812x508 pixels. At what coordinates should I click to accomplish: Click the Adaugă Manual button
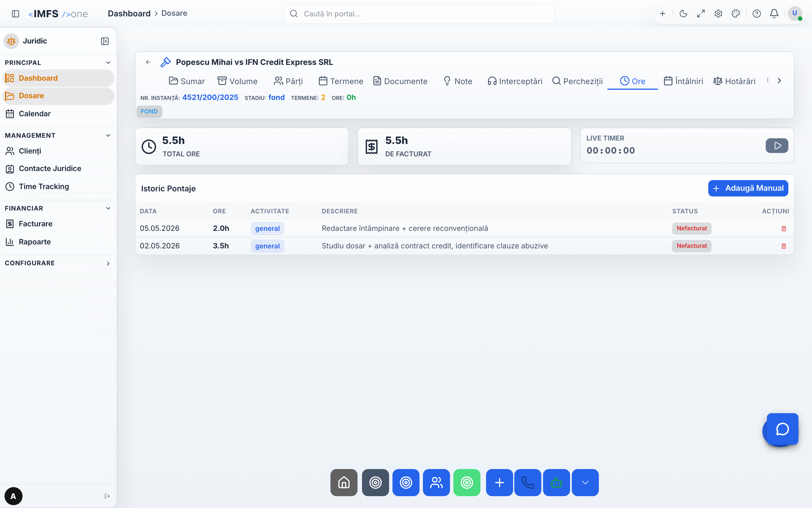748,188
